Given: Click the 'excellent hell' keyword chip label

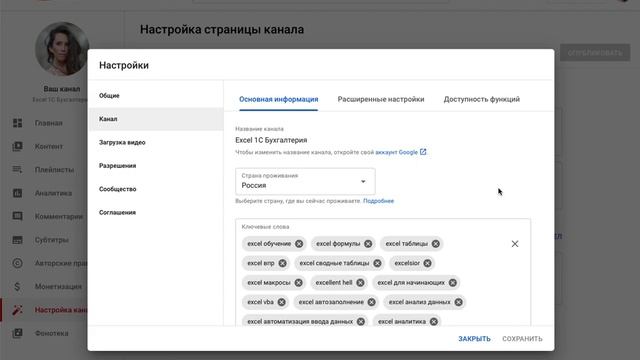Looking at the screenshot, I should [x=334, y=282].
